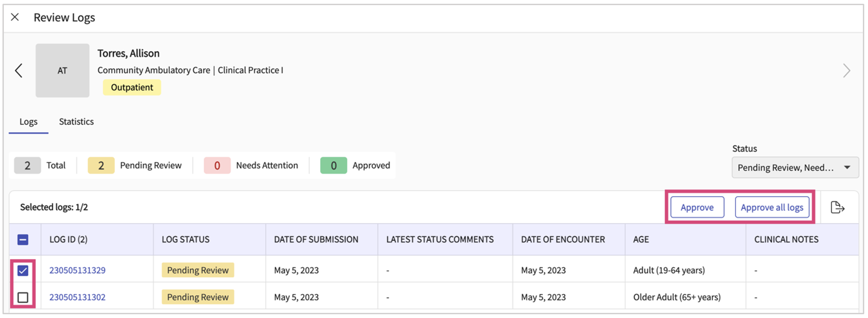Screen dimensions: 868x318
Task: Go to next student with right chevron
Action: click(x=846, y=70)
